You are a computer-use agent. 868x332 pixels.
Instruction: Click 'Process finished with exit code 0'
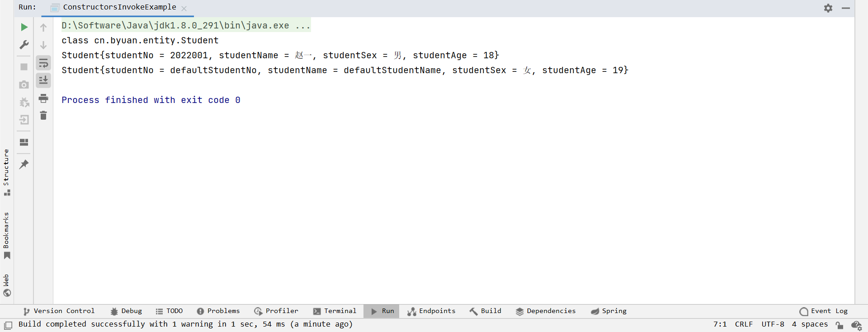(x=151, y=100)
